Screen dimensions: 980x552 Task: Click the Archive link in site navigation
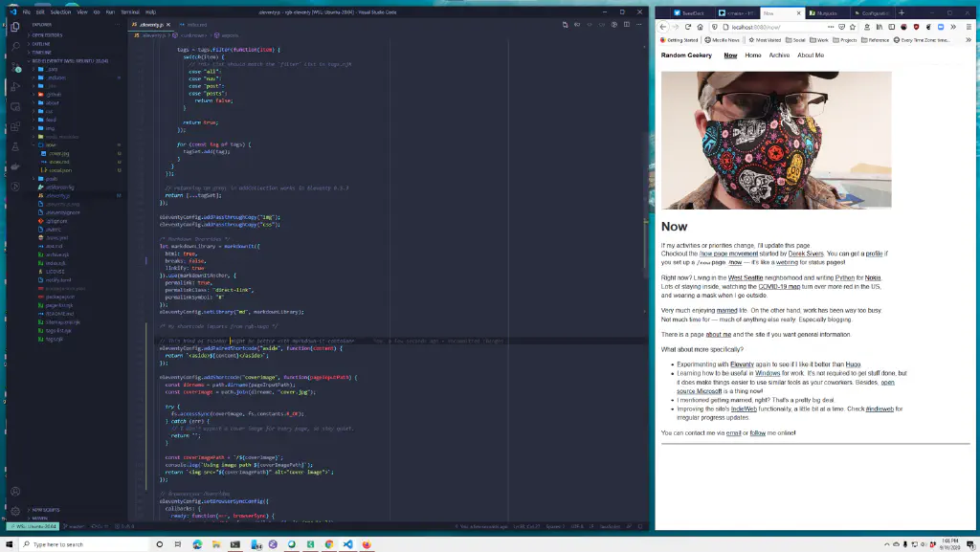779,55
